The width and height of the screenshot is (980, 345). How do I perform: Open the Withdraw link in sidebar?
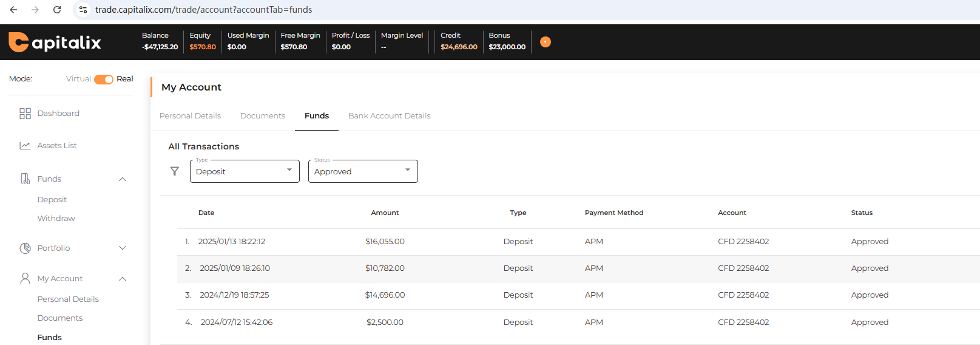coord(56,219)
